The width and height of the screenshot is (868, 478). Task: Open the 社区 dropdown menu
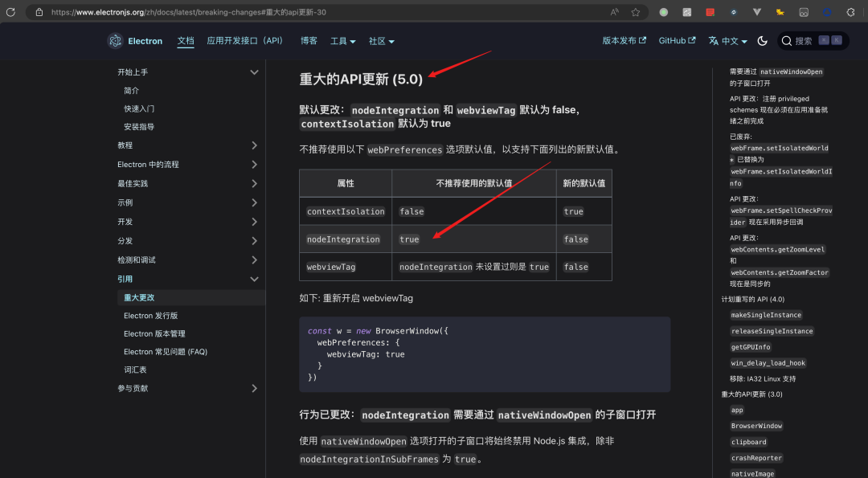[x=382, y=41]
